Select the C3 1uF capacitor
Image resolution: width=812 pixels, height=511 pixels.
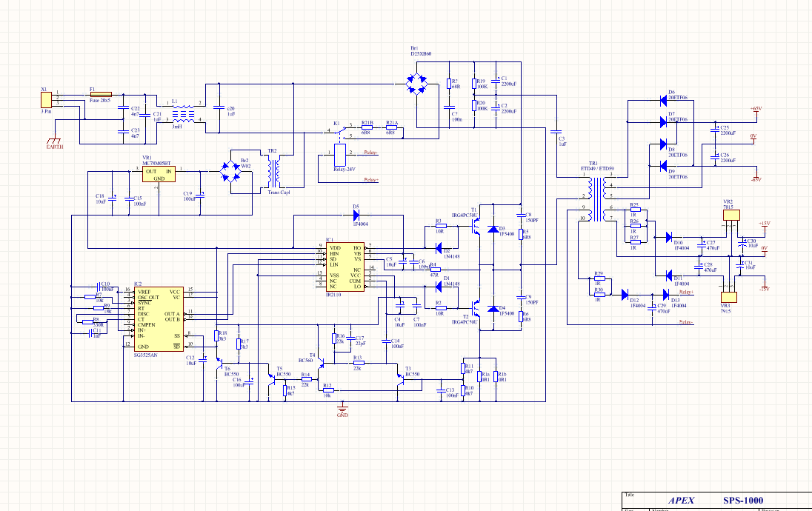click(x=556, y=133)
